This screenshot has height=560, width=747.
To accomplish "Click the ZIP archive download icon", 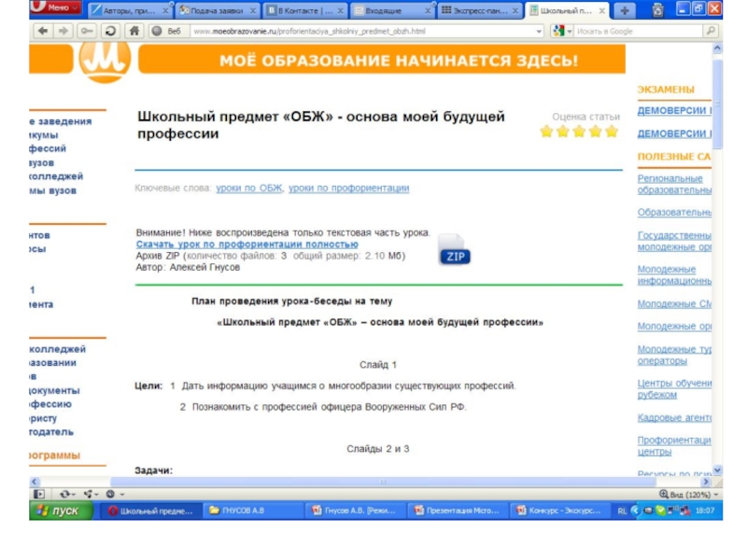I will point(454,250).
